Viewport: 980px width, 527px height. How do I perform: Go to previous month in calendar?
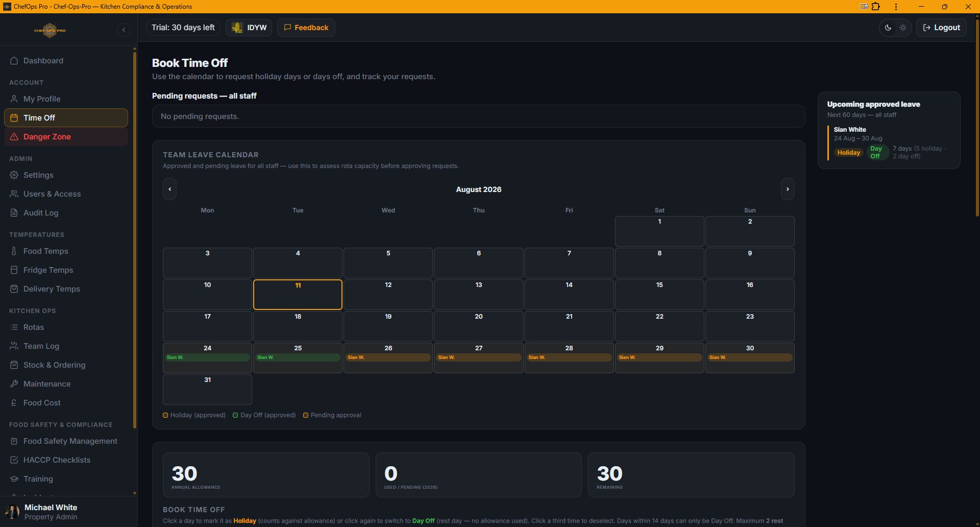[170, 189]
